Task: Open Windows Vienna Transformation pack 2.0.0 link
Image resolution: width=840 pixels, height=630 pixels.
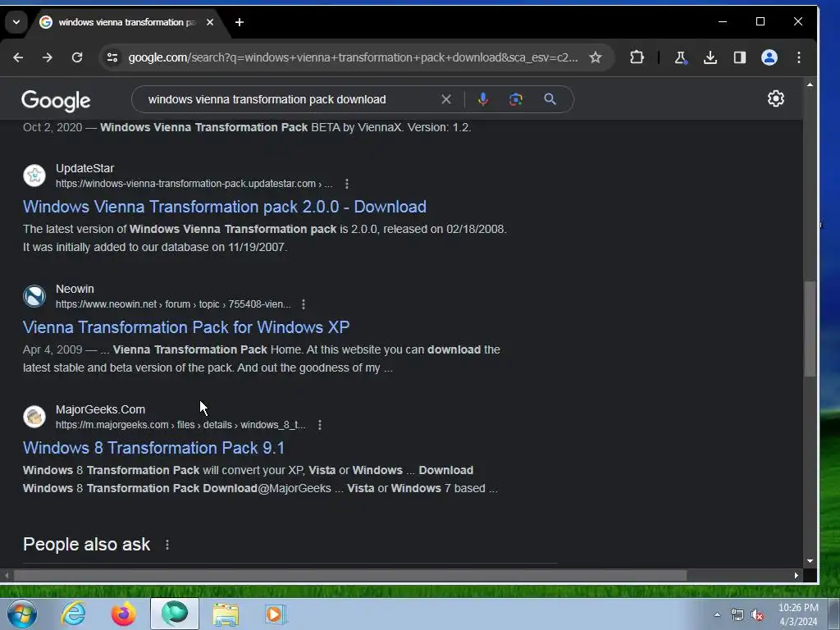Action: [225, 207]
